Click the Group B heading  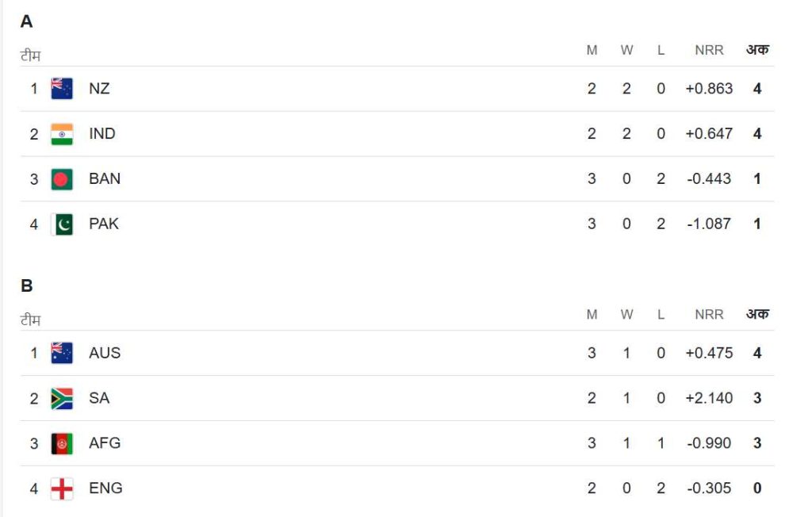27,286
